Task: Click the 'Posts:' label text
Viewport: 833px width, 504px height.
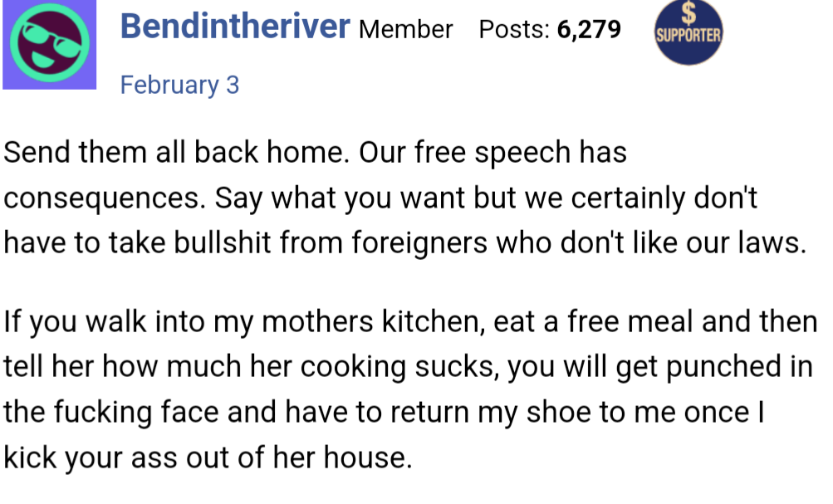Action: pos(515,30)
